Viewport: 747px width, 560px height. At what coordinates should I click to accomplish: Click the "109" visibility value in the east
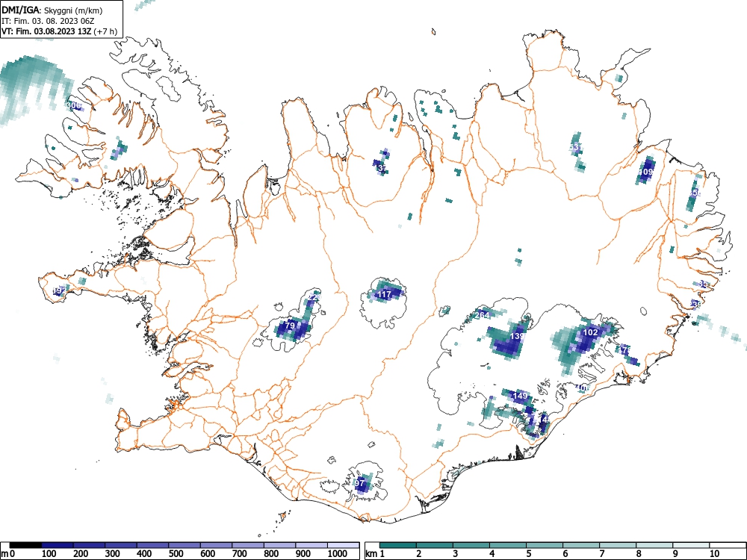[645, 172]
